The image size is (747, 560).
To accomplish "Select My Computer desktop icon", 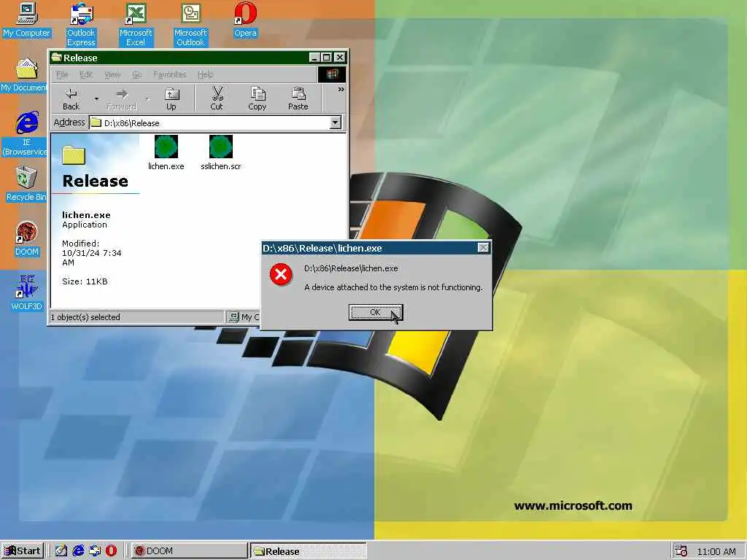I will pyautogui.click(x=27, y=20).
